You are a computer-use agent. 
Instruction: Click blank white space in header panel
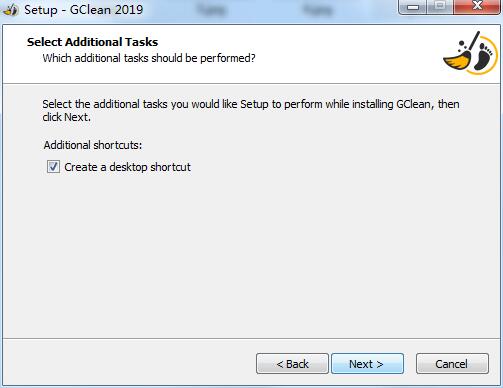coord(333,53)
